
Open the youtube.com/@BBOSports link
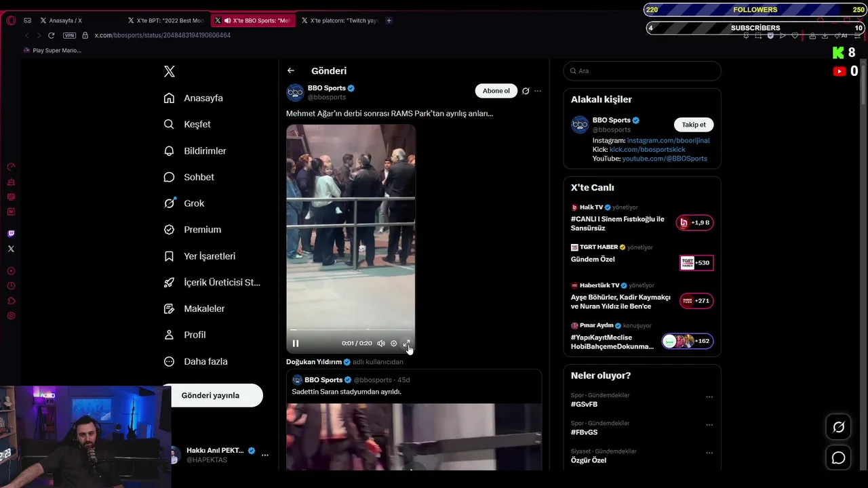(x=665, y=159)
